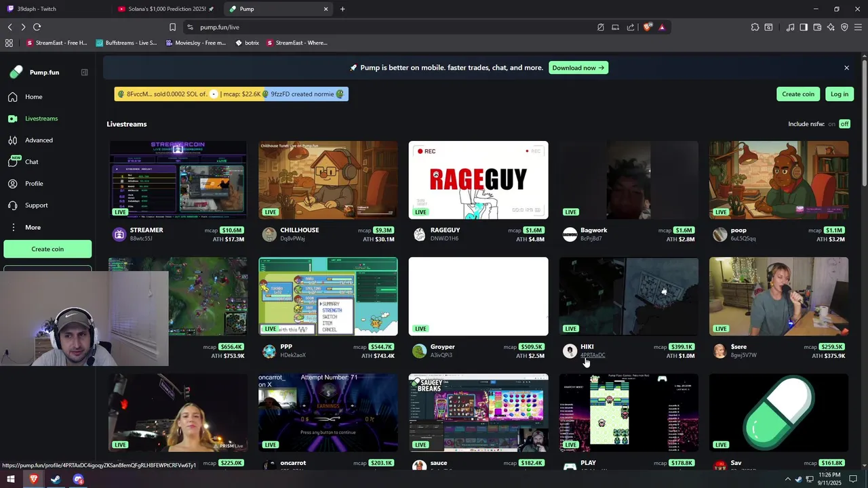
Task: Open the RAGEGUY livestream thumbnail
Action: click(x=478, y=180)
